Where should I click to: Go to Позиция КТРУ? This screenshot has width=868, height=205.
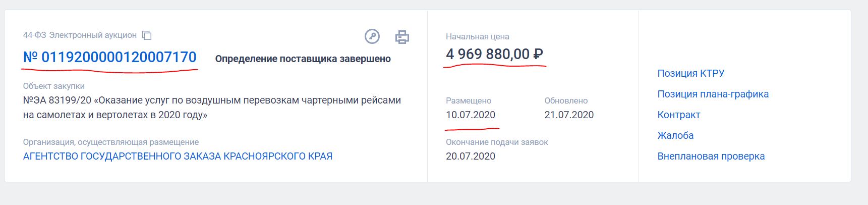click(x=690, y=73)
